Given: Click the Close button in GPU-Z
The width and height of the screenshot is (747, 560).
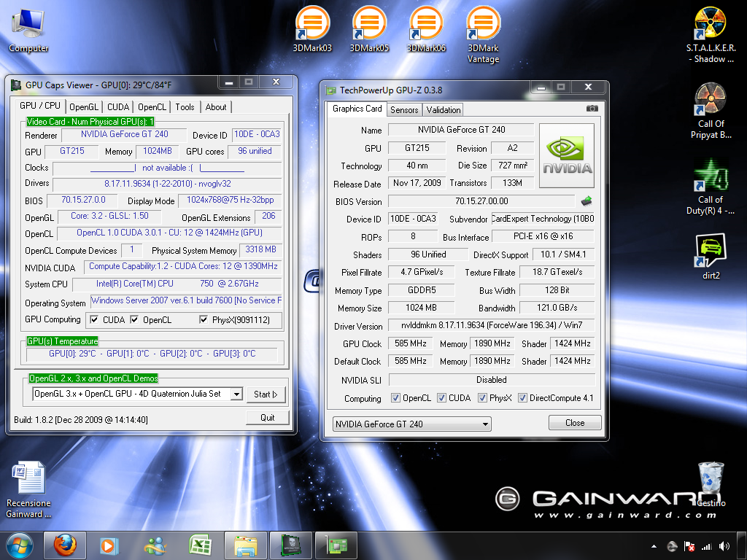Looking at the screenshot, I should click(575, 423).
